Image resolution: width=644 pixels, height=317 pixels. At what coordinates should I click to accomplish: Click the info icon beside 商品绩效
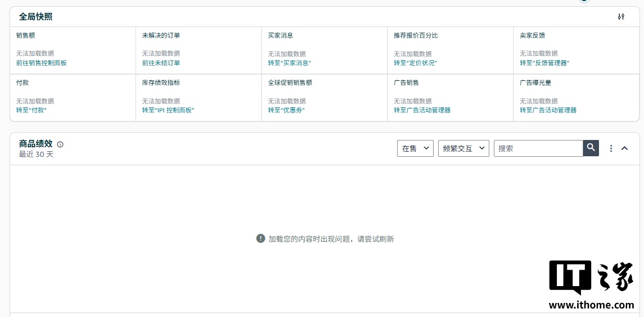pyautogui.click(x=60, y=144)
